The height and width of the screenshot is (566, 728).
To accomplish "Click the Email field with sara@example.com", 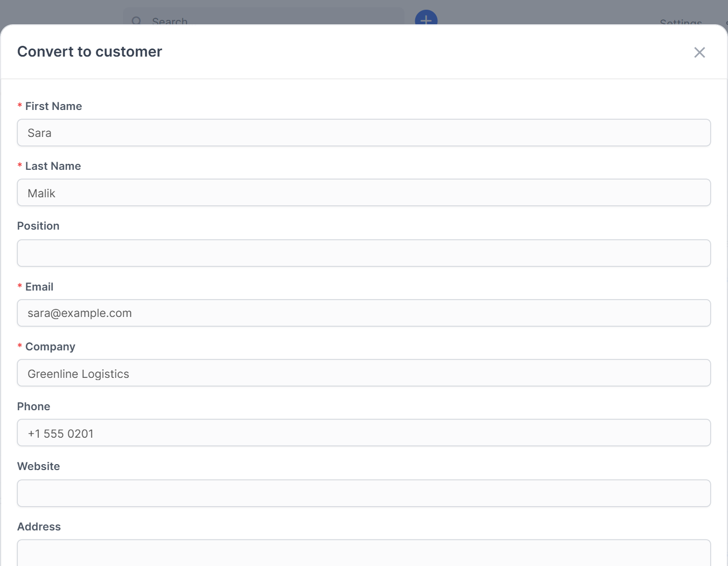I will [364, 313].
